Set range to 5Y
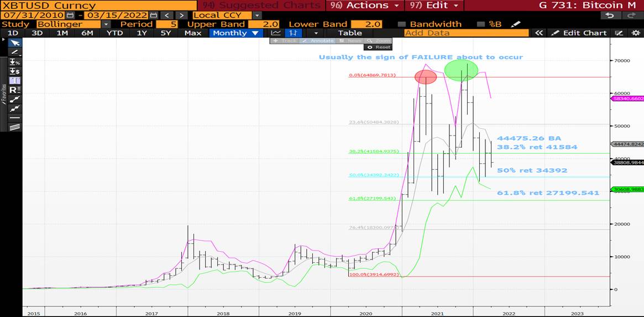Image resolution: width=644 pixels, height=317 pixels. pyautogui.click(x=165, y=33)
